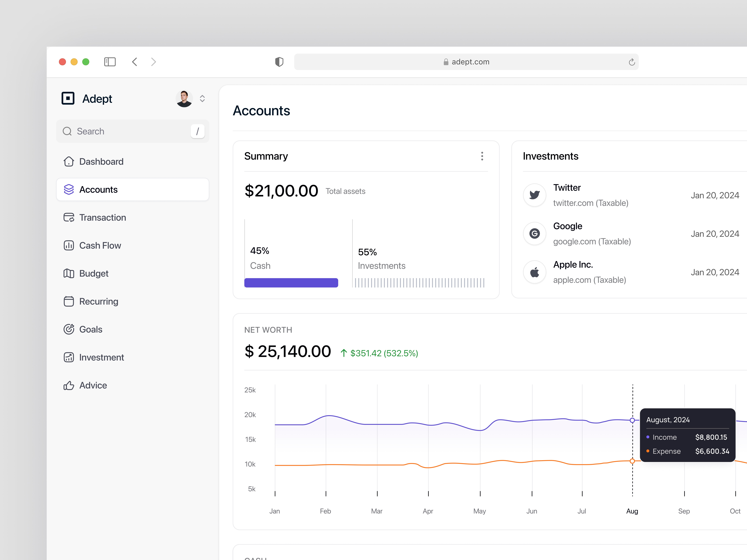Expand the sidebar toggle in the title bar
The height and width of the screenshot is (560, 747).
coord(110,62)
